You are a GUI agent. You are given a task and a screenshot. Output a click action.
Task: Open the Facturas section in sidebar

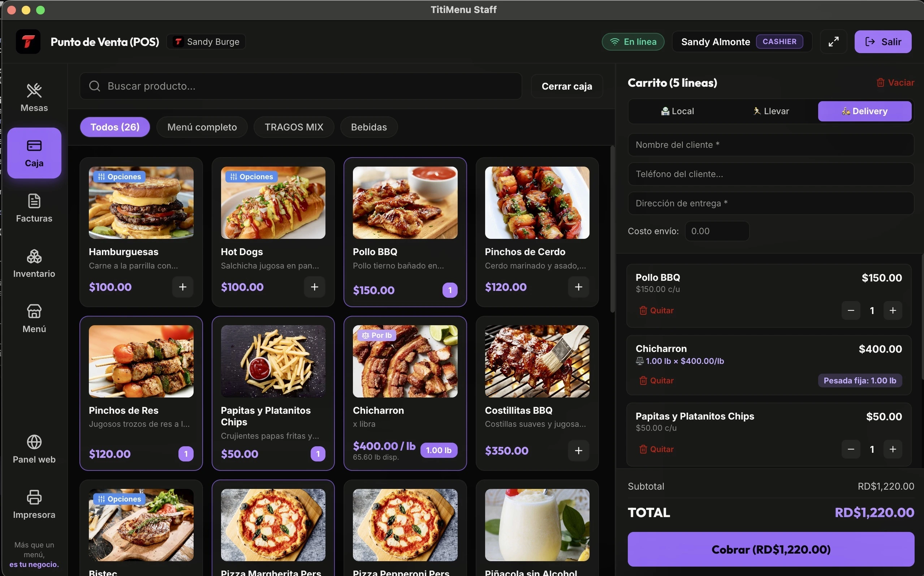coord(34,208)
